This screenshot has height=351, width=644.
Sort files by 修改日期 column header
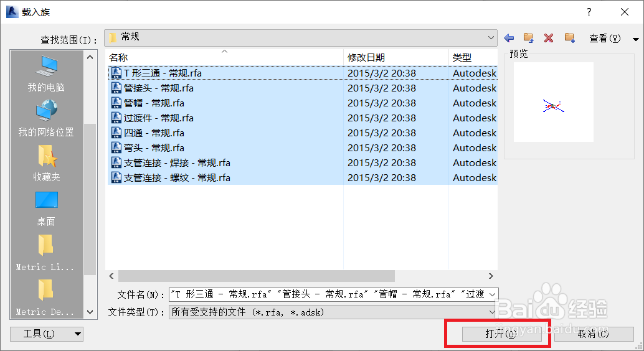396,57
